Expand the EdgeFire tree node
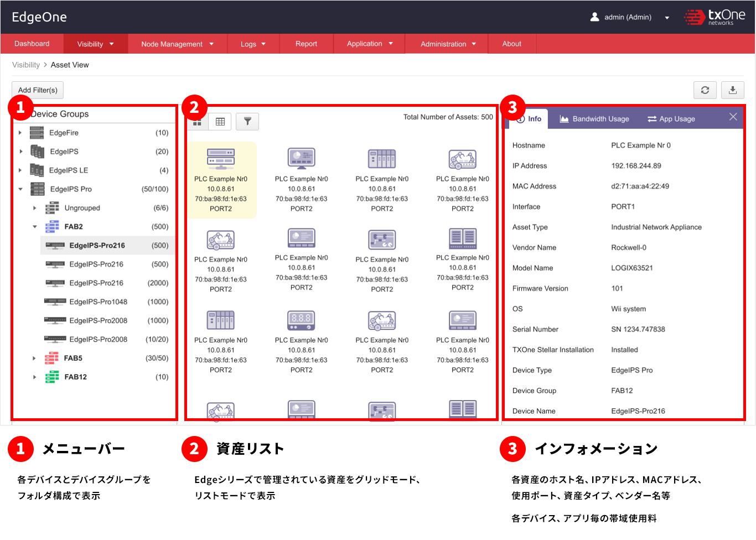Screen dimensions: 756x540 pos(20,133)
